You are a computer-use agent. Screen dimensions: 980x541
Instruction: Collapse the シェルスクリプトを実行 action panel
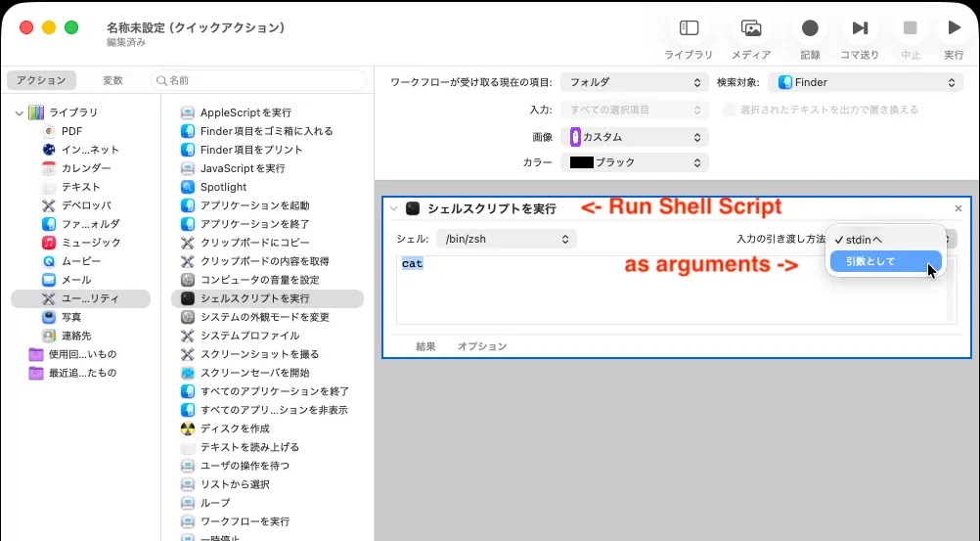point(394,209)
